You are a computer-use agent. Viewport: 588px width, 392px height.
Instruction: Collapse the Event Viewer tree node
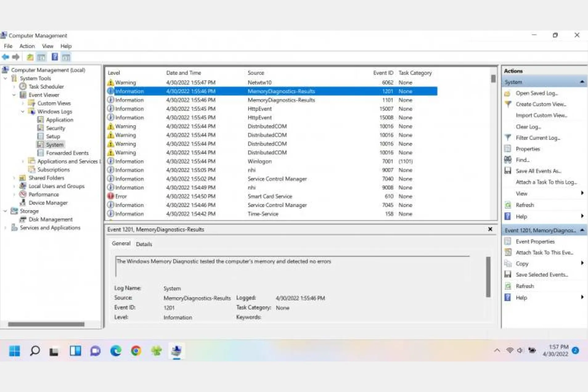(x=14, y=95)
